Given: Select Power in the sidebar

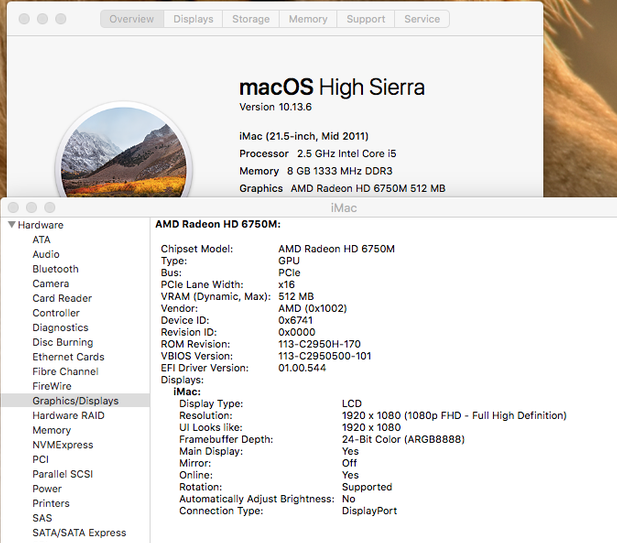Looking at the screenshot, I should coord(47,489).
